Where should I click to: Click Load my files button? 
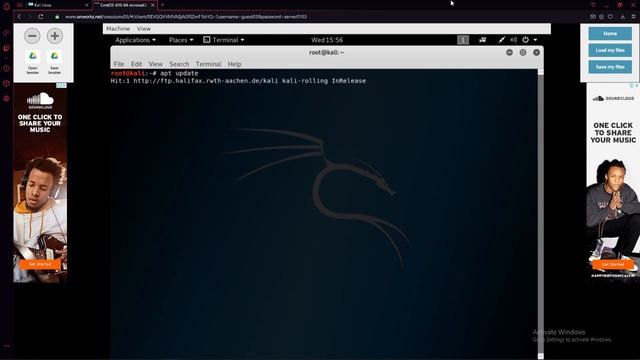click(x=610, y=50)
